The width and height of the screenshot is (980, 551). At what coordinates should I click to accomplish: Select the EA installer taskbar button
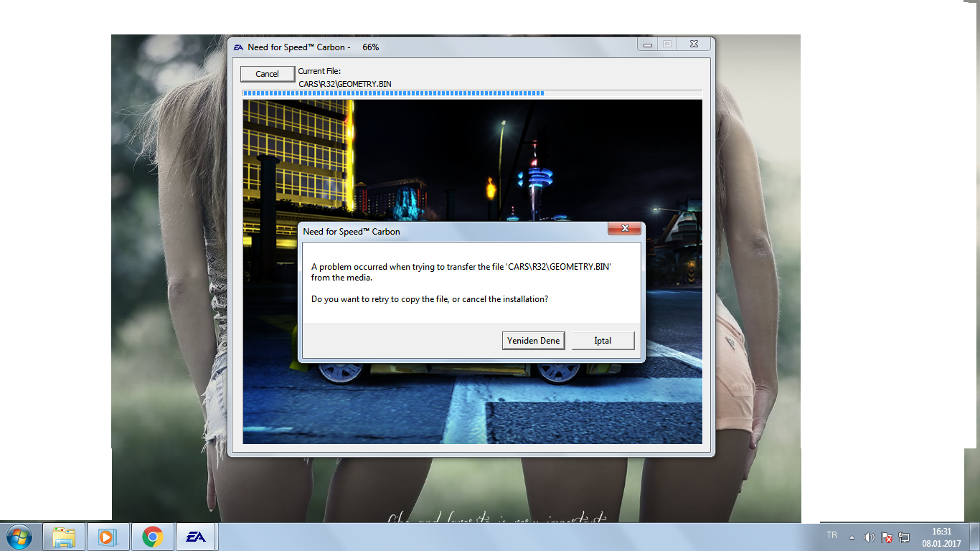pos(196,537)
